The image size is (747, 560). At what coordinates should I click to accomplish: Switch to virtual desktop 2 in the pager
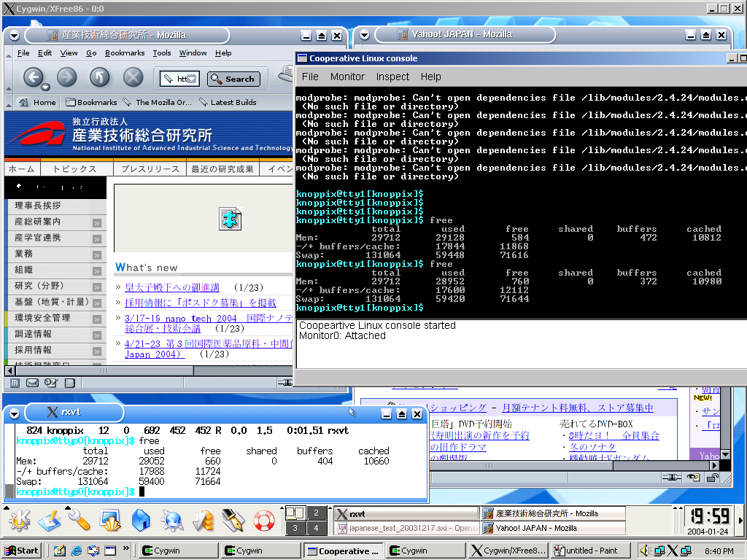point(317,513)
